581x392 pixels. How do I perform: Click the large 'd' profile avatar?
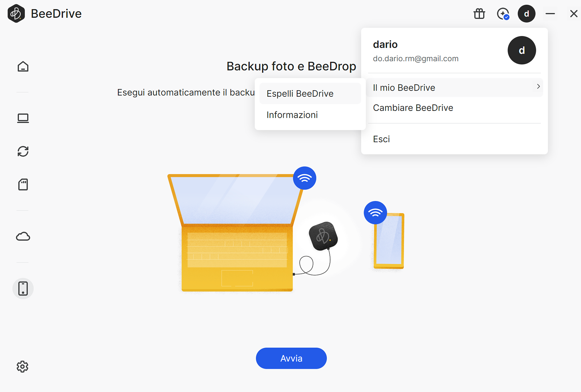pos(522,50)
